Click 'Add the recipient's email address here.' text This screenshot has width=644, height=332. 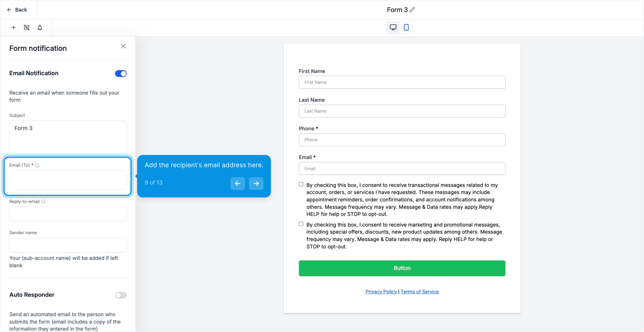[x=204, y=165]
